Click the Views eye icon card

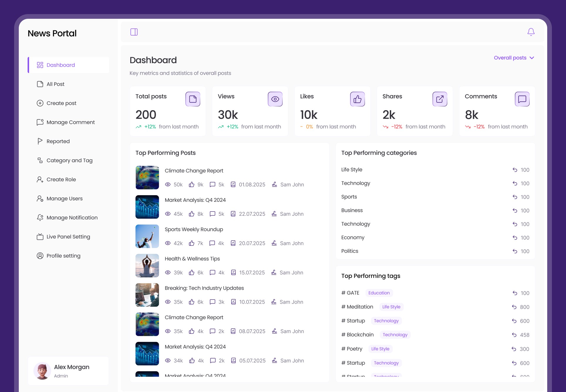(275, 99)
